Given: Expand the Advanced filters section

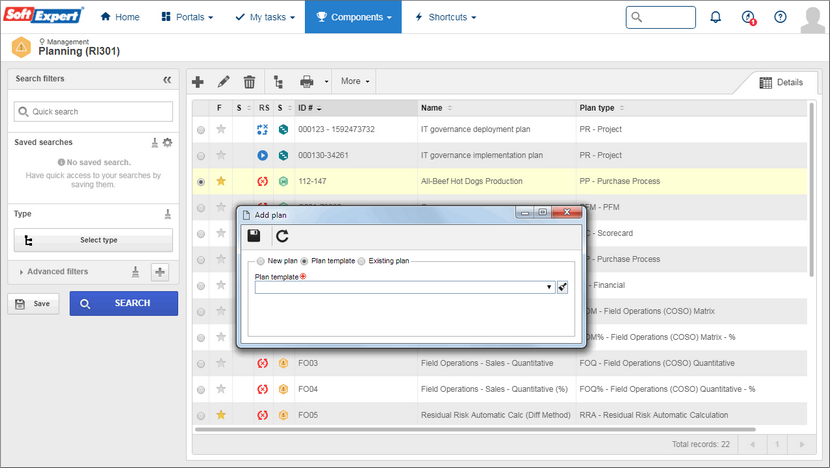Looking at the screenshot, I should [53, 272].
